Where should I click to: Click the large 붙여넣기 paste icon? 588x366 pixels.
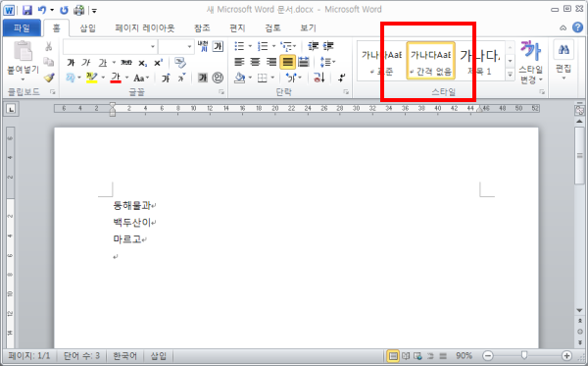pyautogui.click(x=23, y=51)
